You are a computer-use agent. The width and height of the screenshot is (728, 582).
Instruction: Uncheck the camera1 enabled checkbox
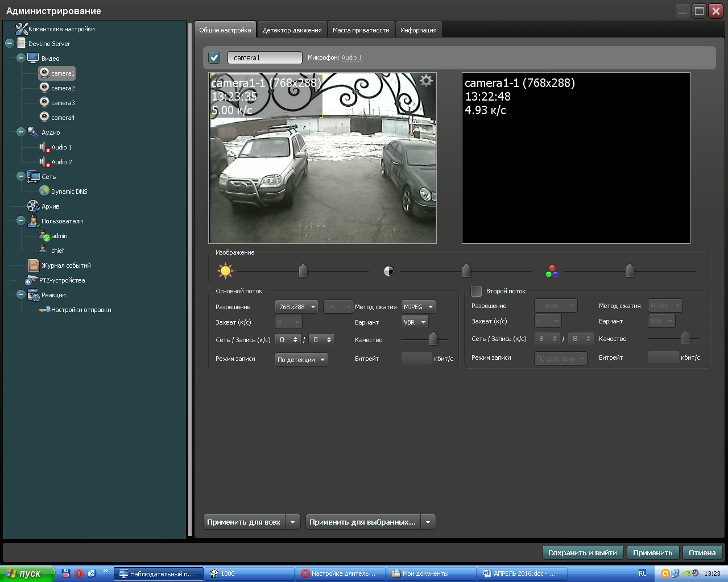pyautogui.click(x=214, y=57)
